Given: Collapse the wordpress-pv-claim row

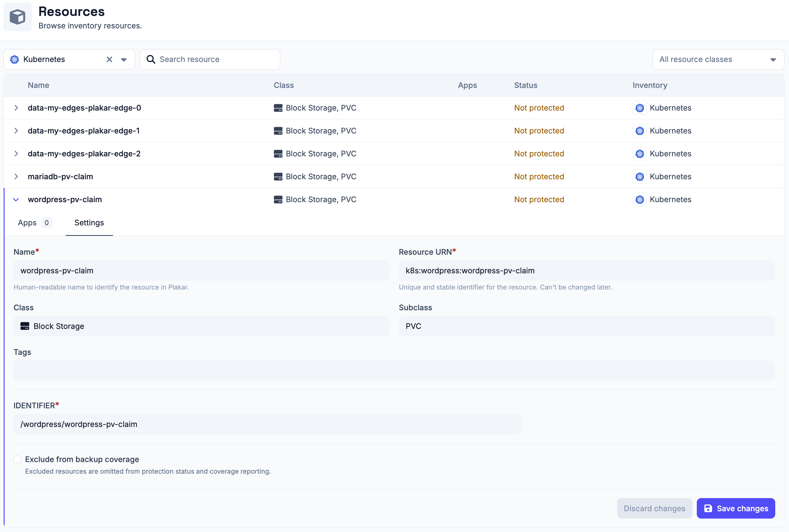Looking at the screenshot, I should [x=16, y=199].
